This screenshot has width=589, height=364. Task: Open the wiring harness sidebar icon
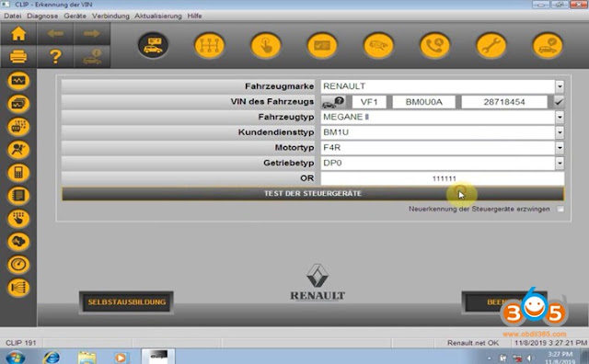[x=18, y=288]
